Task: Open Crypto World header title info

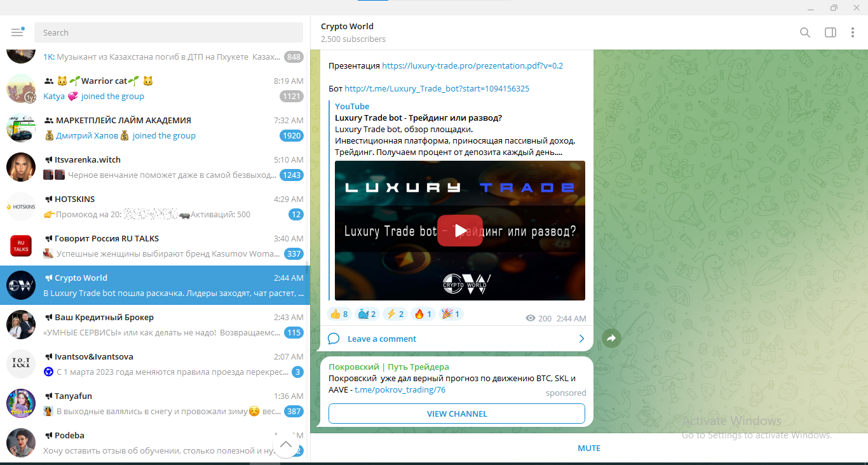Action: (347, 26)
